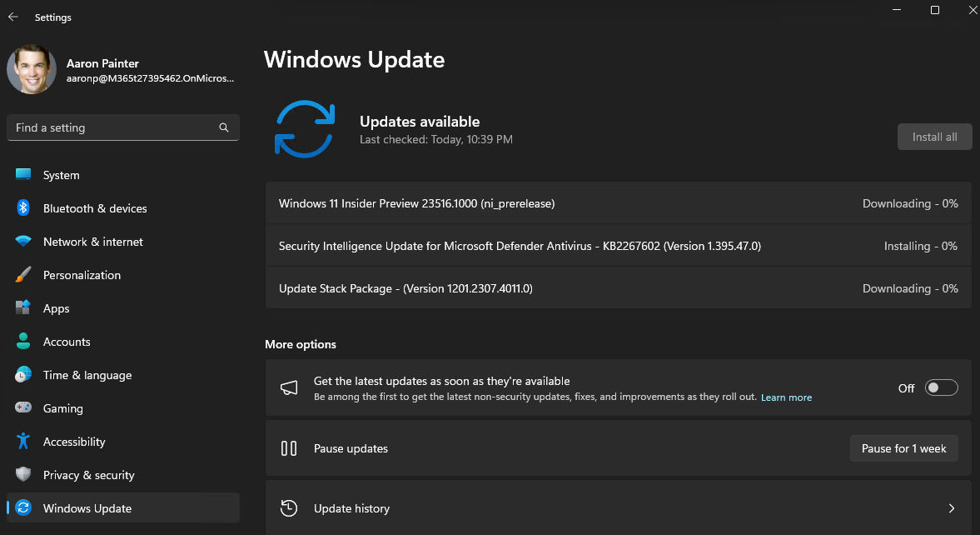Click the Installing - 0% status
980x535 pixels.
click(x=921, y=246)
